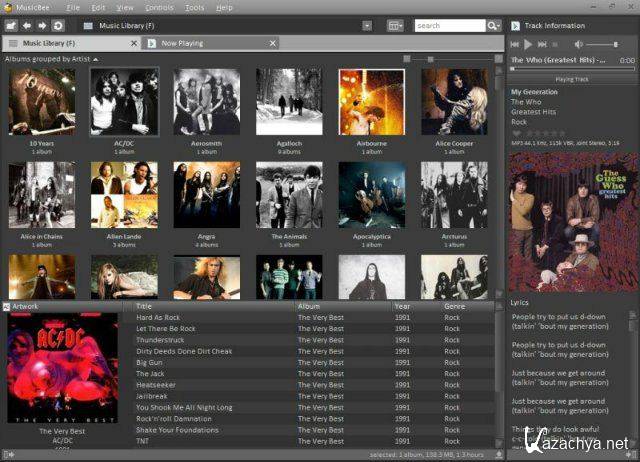Open the Controls menu
Viewport: 640px width, 462px height.
coord(159,7)
